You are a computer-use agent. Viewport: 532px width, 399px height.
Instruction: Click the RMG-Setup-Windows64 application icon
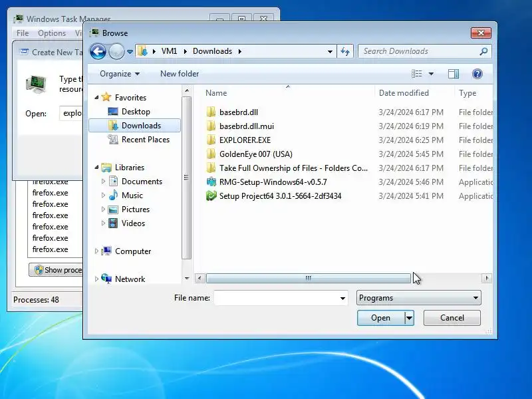211,182
